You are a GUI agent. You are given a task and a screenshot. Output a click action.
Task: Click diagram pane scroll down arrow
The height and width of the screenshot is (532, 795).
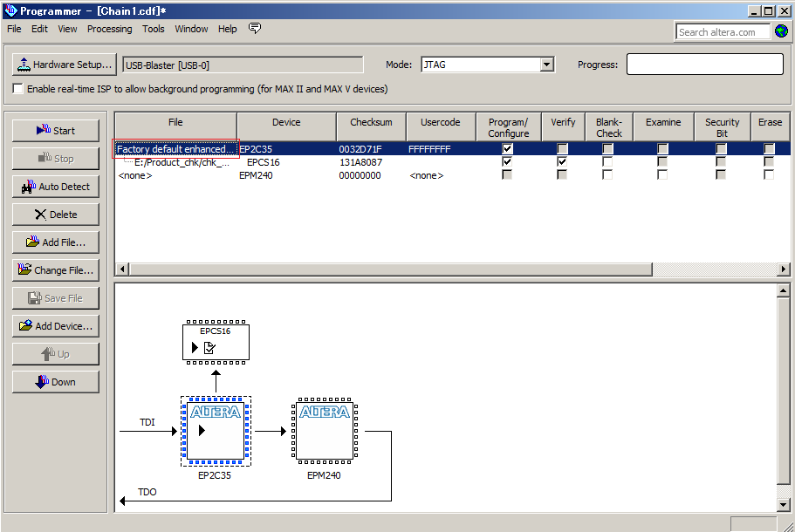click(x=784, y=504)
